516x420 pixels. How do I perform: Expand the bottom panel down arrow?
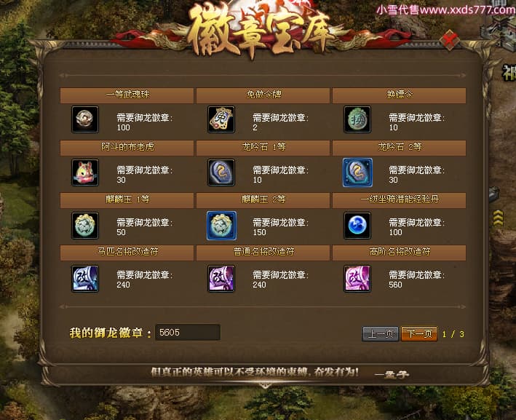pos(265,386)
